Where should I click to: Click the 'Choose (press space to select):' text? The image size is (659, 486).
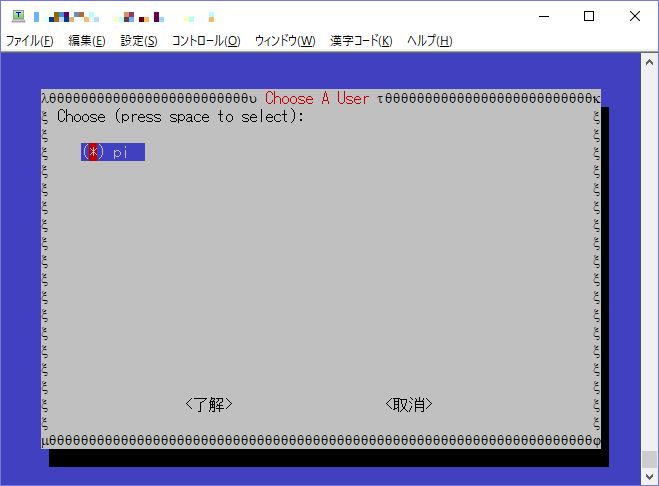(x=180, y=116)
